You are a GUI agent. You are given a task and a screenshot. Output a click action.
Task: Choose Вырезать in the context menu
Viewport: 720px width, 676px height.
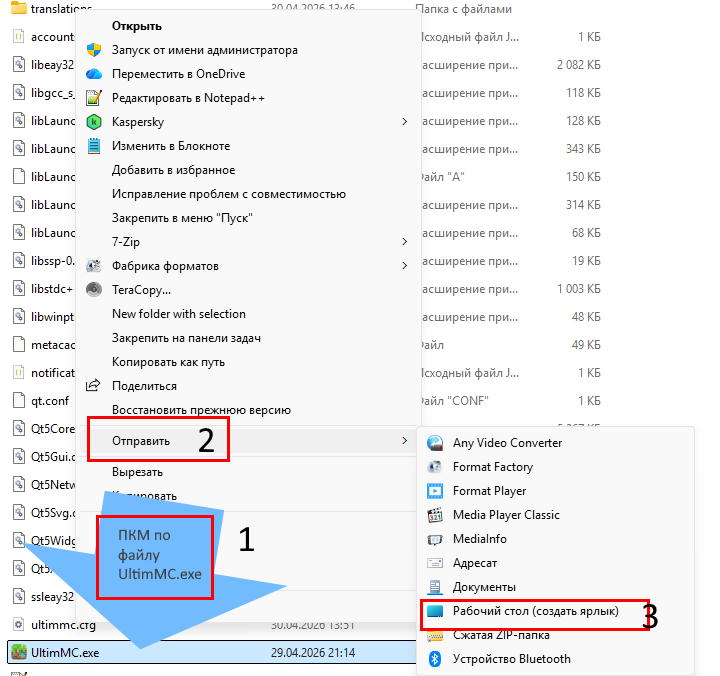(x=137, y=472)
